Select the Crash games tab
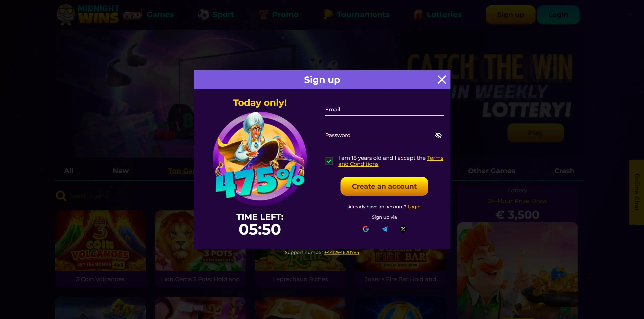Screen dimensions: 644x319 pyautogui.click(x=564, y=171)
